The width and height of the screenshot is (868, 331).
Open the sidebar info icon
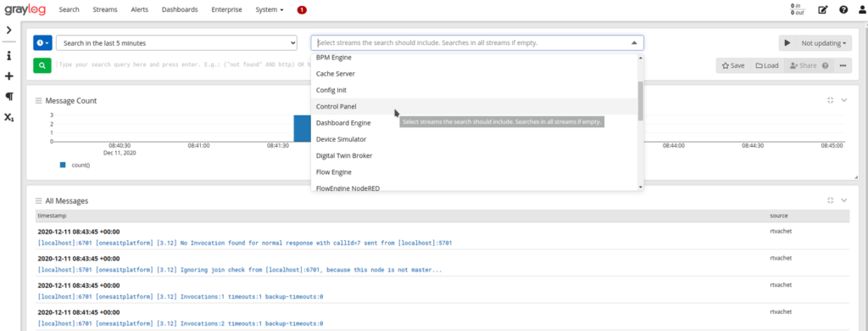8,56
